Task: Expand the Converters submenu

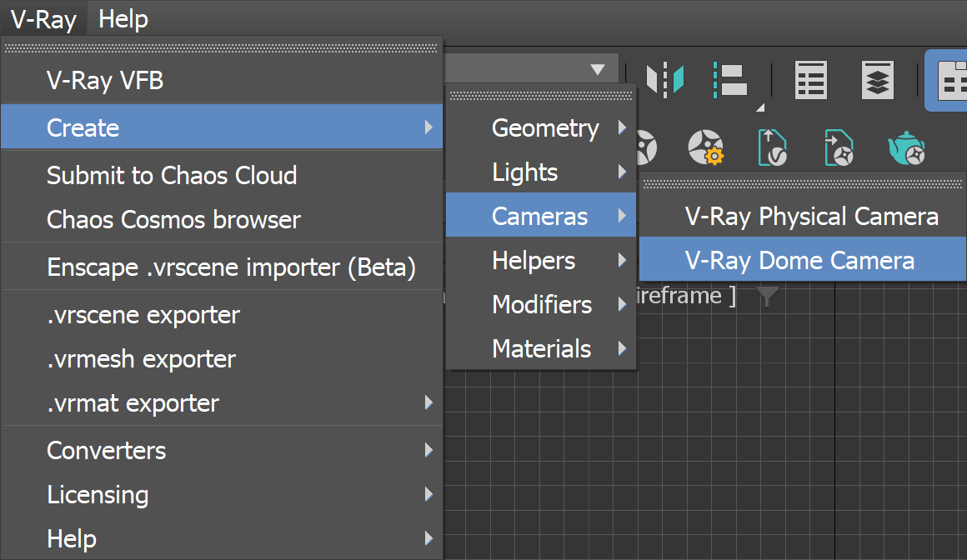Action: click(x=222, y=450)
